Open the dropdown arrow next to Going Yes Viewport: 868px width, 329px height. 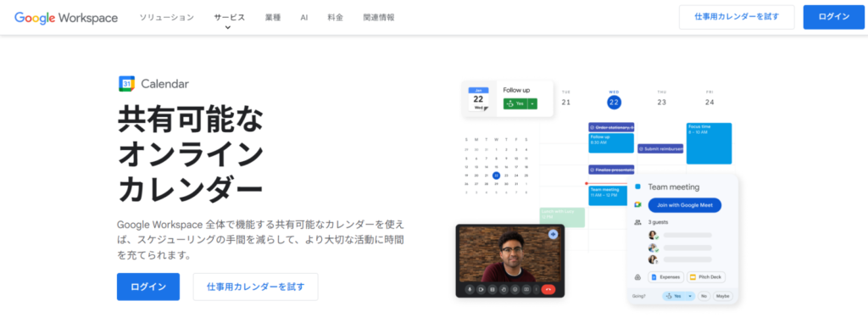[690, 296]
